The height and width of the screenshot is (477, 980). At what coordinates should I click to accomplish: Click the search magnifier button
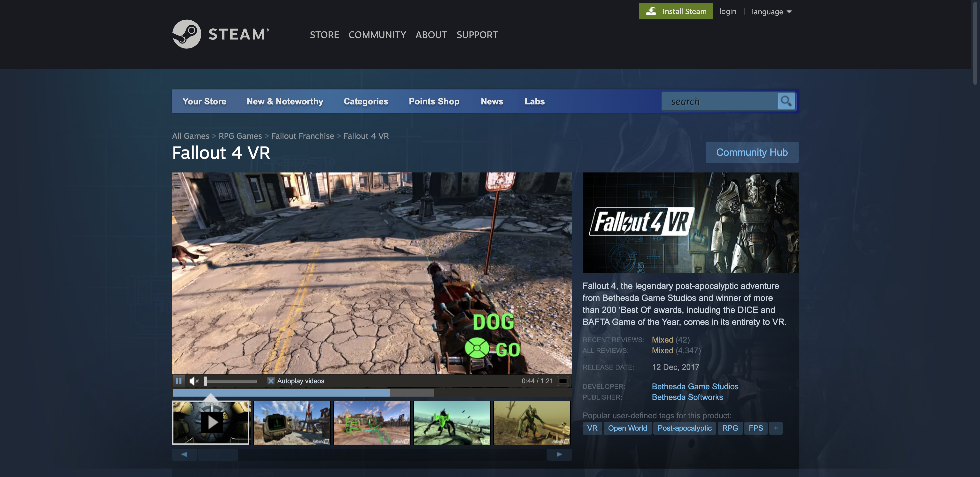[x=786, y=101]
